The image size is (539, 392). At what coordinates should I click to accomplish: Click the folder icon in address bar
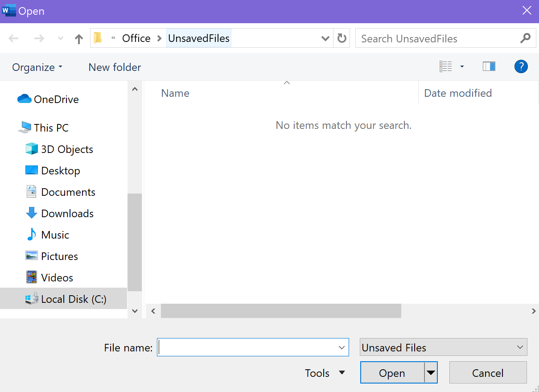(98, 38)
